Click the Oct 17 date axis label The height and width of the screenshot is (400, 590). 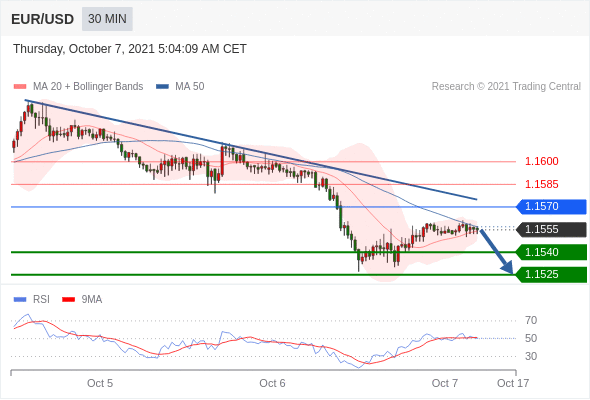coord(513,383)
